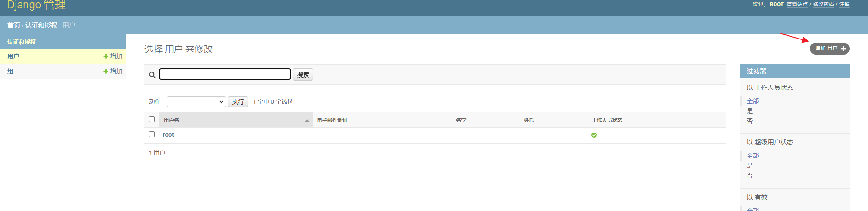
Task: Click the 增加 用户 button
Action: (830, 49)
